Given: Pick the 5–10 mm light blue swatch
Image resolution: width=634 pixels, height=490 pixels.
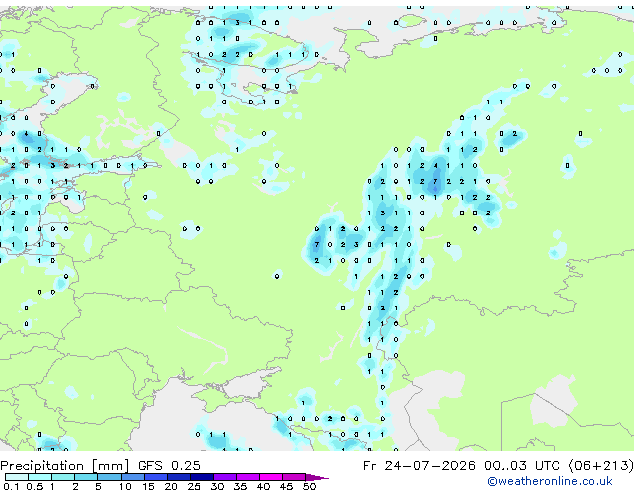Looking at the screenshot, I should pos(109,477).
